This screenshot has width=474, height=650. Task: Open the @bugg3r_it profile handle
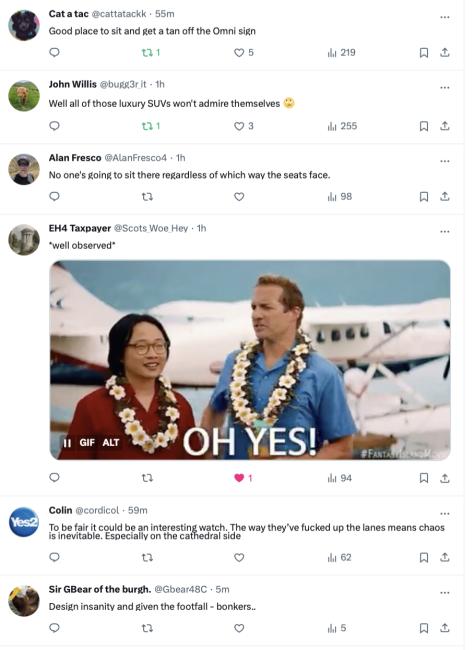pyautogui.click(x=123, y=84)
